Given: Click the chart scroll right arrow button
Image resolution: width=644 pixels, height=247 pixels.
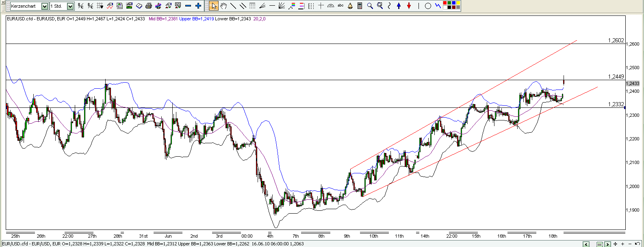Looking at the screenshot, I should (607, 244).
